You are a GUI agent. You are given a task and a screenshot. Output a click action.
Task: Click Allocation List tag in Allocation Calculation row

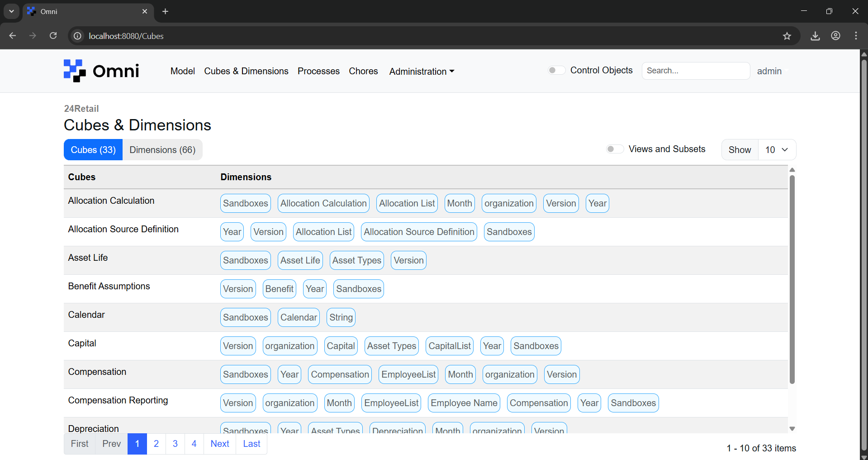pyautogui.click(x=407, y=203)
